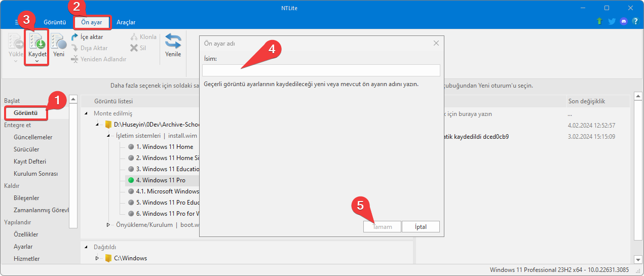Click the sidebar scrollbar up arrow

(73, 99)
